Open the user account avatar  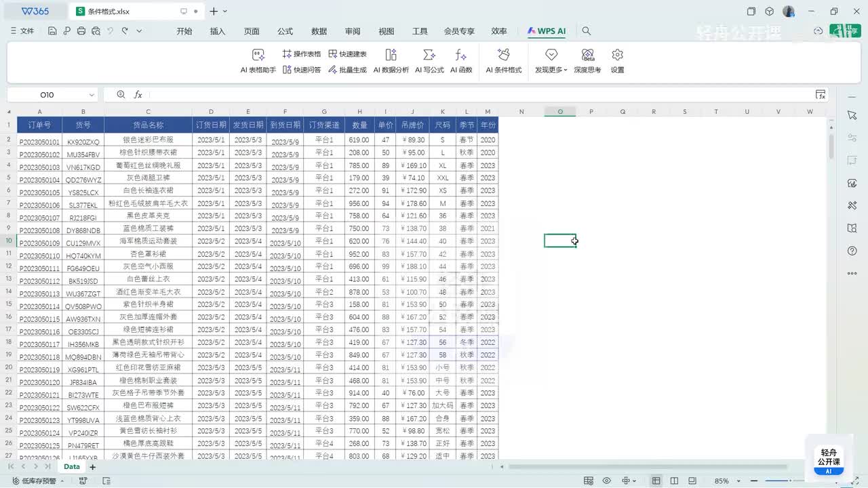(x=789, y=12)
